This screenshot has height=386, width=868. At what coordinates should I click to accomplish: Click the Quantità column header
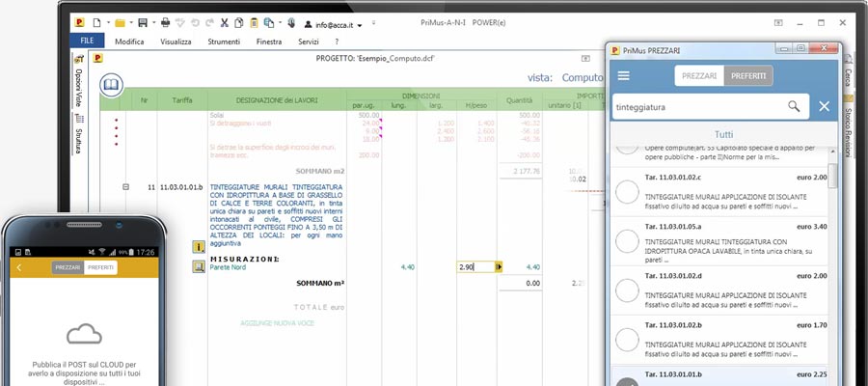click(519, 100)
